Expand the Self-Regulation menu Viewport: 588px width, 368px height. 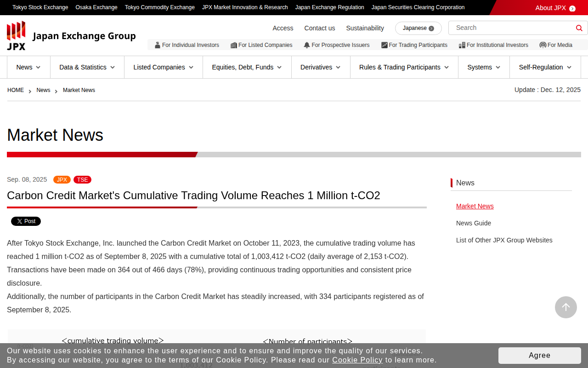(x=545, y=67)
